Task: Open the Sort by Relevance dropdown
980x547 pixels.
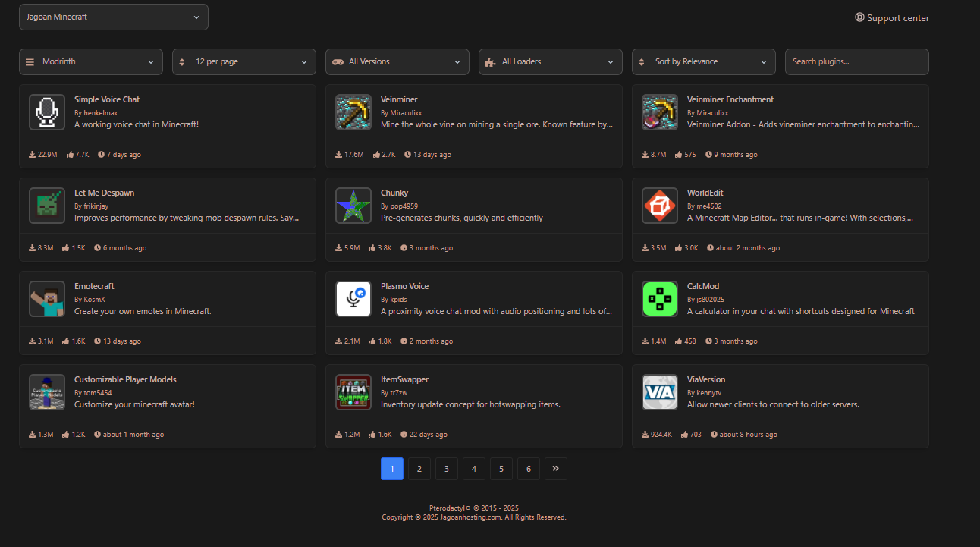Action: click(x=704, y=62)
